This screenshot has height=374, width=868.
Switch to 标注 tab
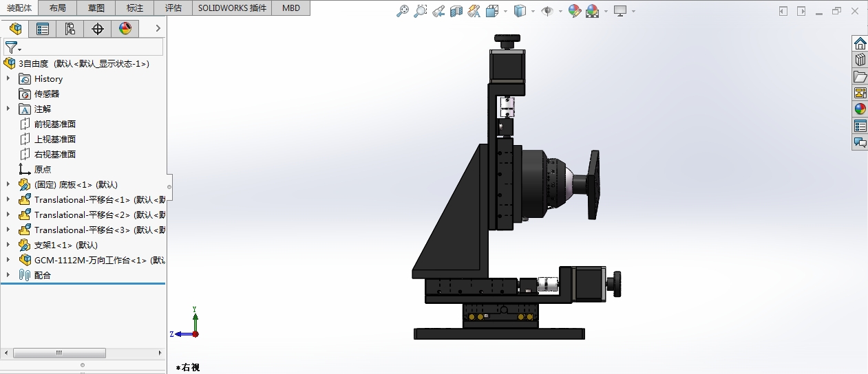click(135, 8)
